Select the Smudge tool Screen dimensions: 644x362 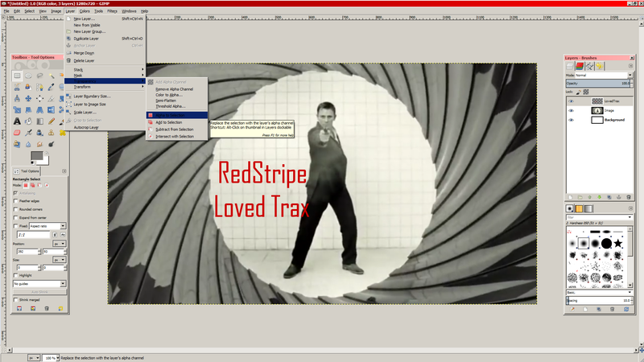click(x=39, y=145)
